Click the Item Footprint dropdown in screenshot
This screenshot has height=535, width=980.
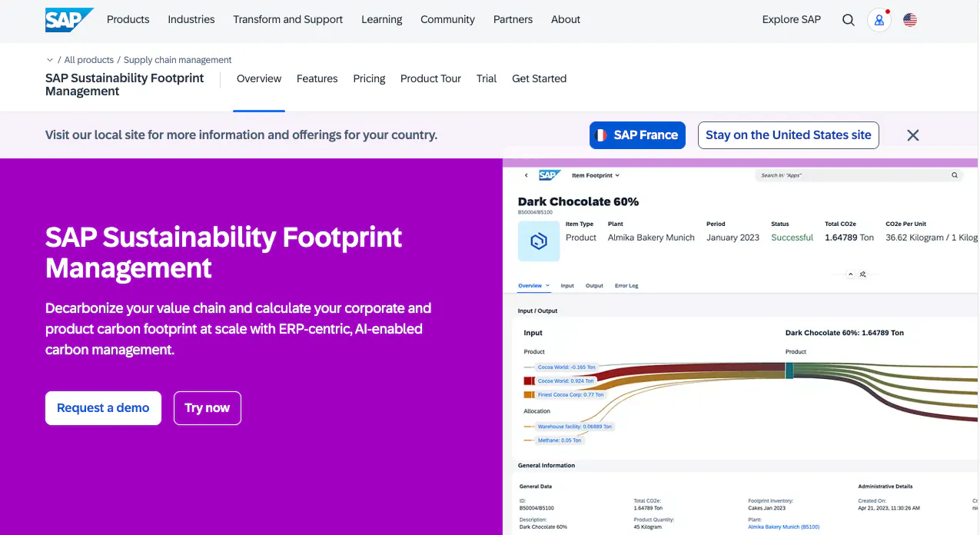click(x=596, y=175)
